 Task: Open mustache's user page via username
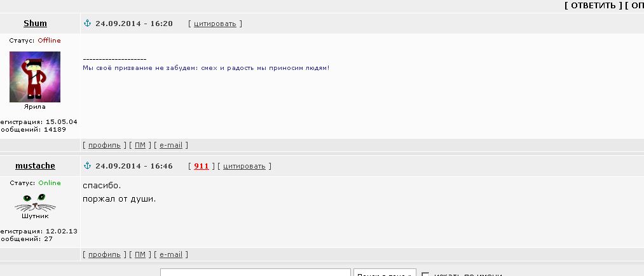(x=35, y=166)
